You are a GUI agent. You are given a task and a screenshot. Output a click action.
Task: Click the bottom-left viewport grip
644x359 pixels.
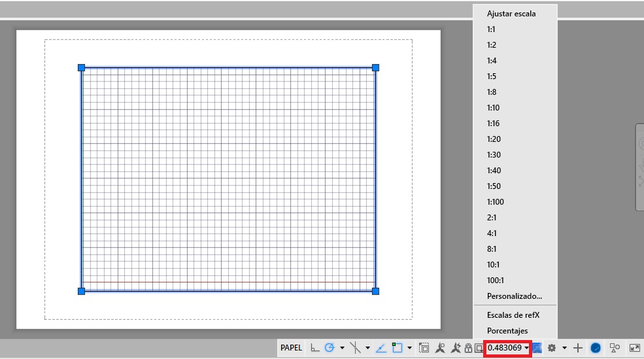[x=81, y=291]
